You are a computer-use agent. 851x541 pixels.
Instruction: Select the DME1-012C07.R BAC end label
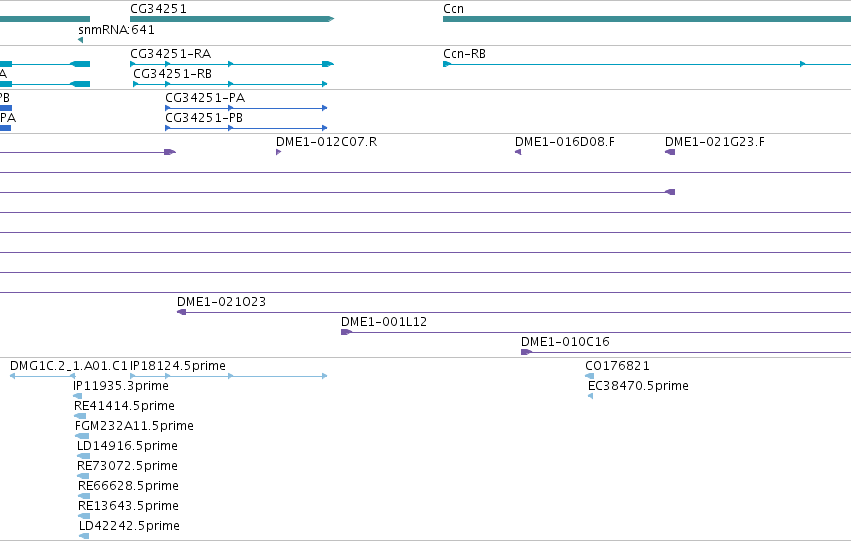coord(326,142)
